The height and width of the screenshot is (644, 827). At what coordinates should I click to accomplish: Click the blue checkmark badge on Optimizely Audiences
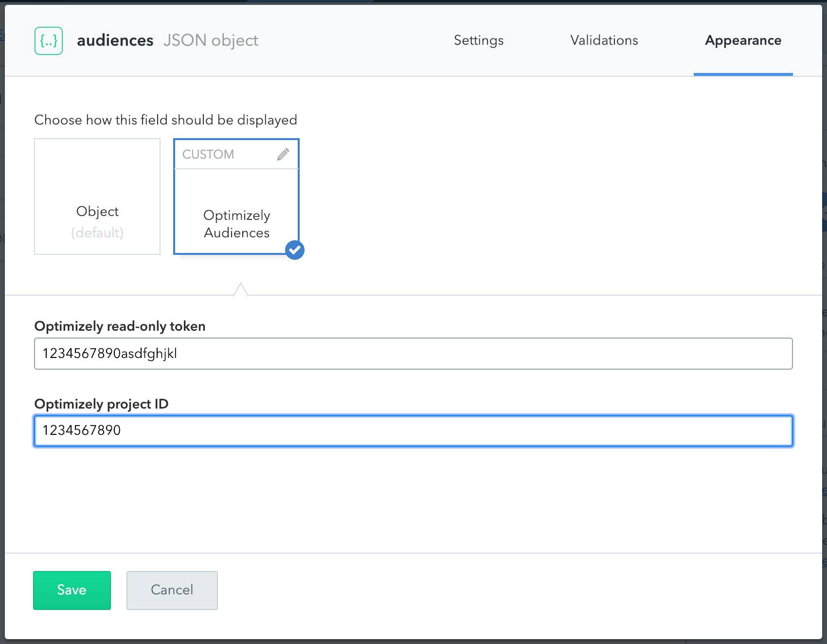(x=294, y=250)
